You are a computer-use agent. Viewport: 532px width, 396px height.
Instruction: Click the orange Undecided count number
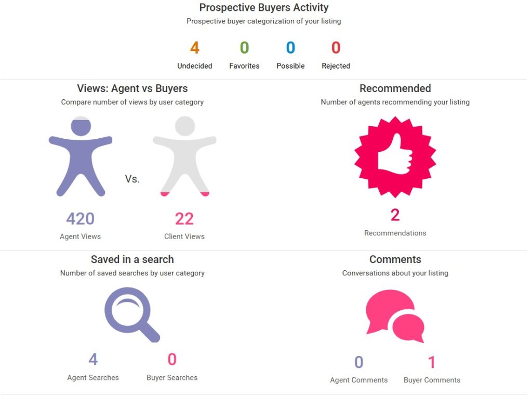click(x=195, y=48)
